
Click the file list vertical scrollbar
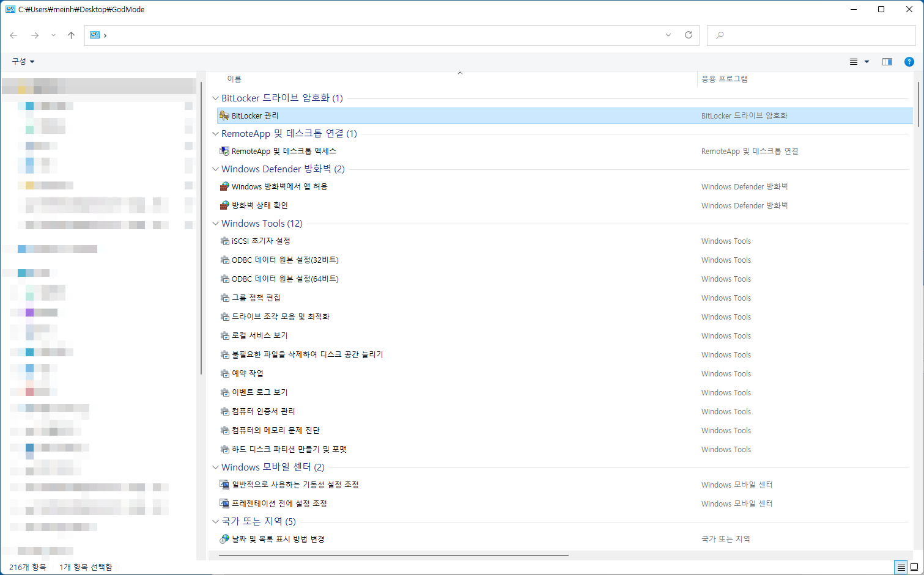click(918, 104)
